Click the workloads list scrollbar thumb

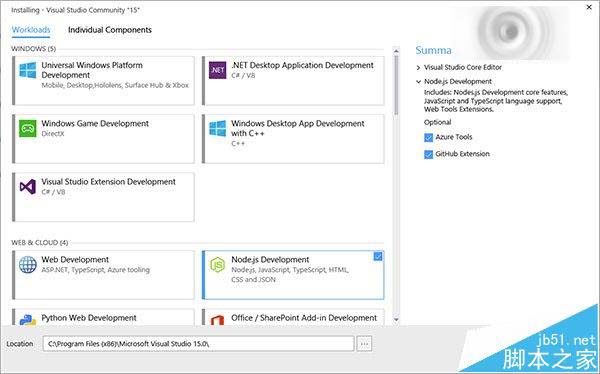tap(396, 85)
